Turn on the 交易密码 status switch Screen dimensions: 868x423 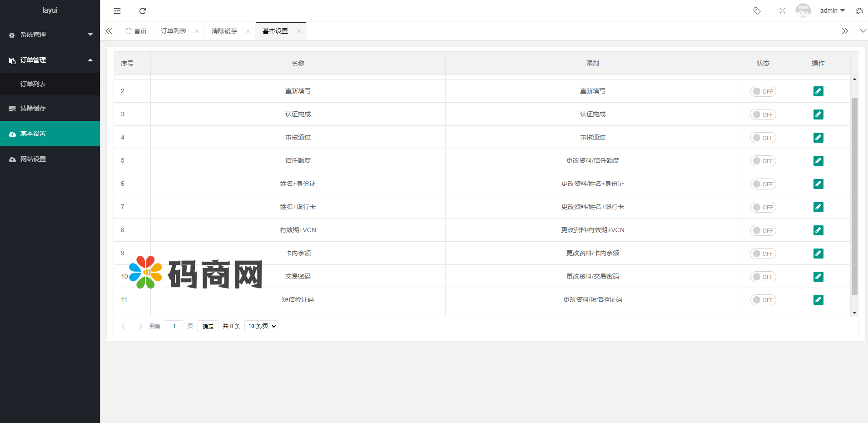[763, 277]
